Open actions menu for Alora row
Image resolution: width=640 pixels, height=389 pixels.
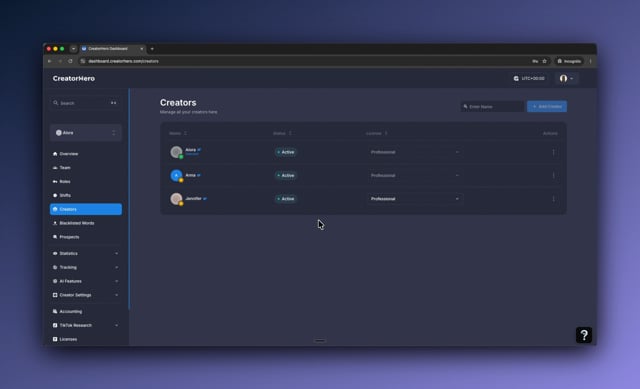553,152
